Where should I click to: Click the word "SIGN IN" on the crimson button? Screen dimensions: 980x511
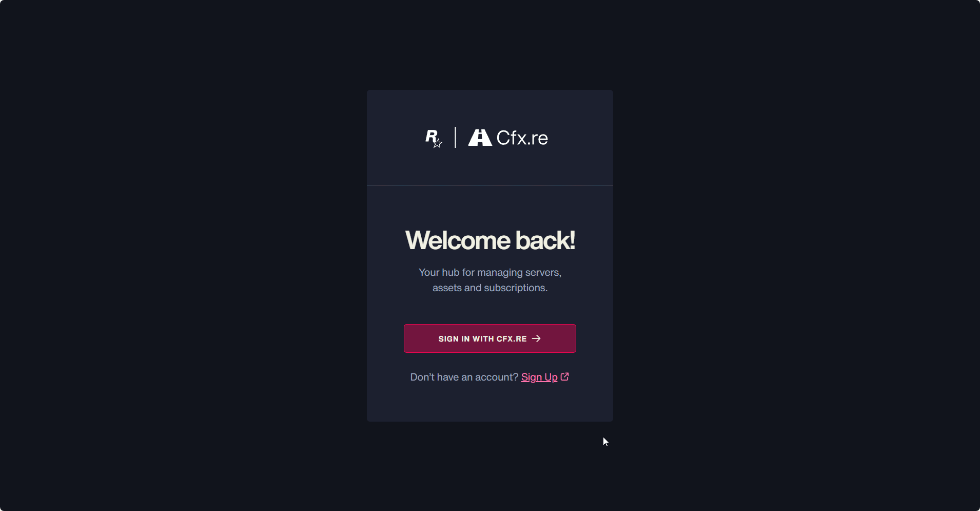tap(454, 339)
